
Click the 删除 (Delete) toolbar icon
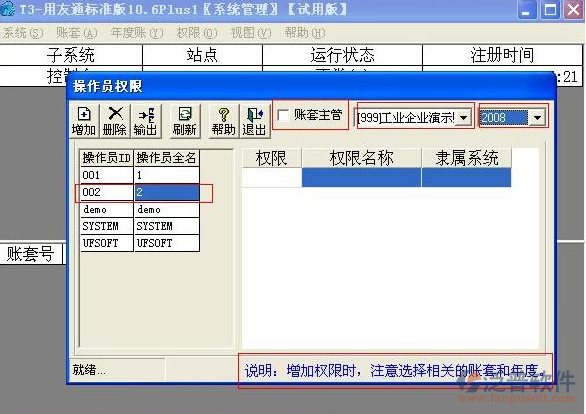coord(115,114)
